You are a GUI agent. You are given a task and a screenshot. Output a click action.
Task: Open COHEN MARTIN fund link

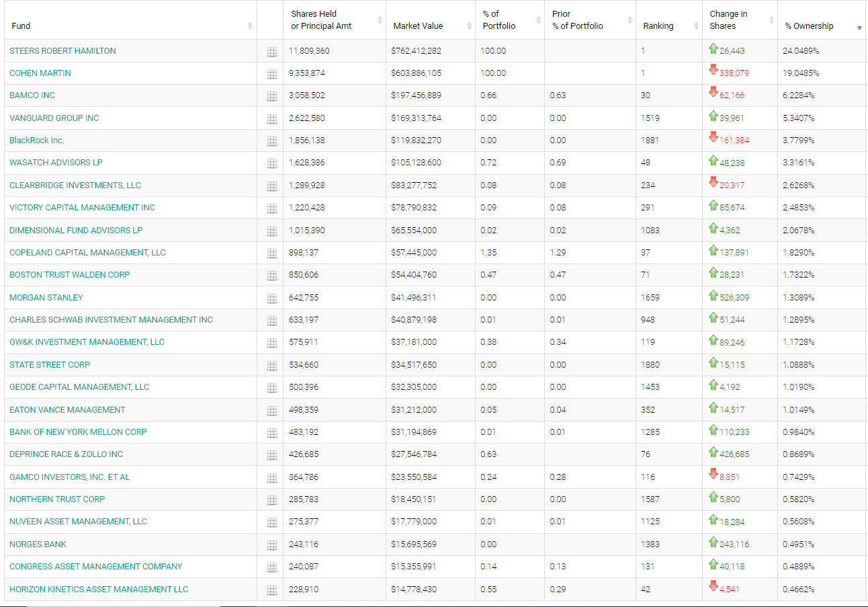40,73
